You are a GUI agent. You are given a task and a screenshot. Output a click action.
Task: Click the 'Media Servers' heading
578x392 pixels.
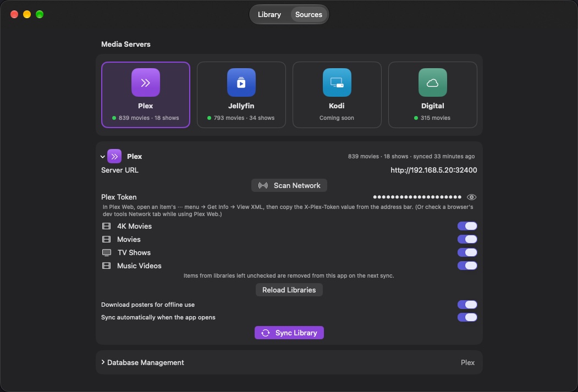(126, 44)
